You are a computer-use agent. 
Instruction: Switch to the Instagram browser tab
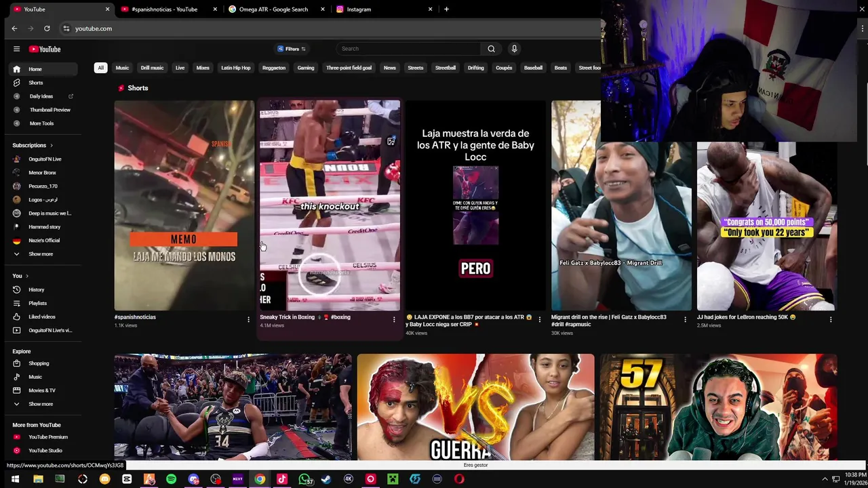coord(384,9)
